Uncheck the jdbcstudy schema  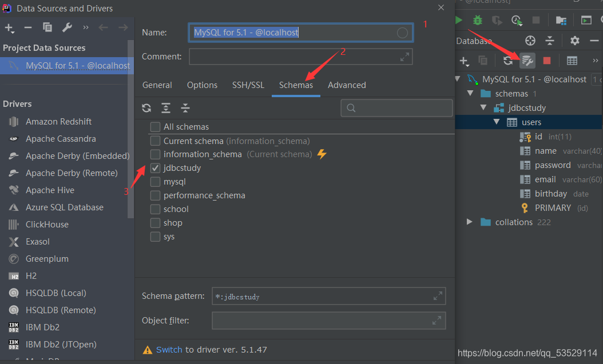coord(156,168)
